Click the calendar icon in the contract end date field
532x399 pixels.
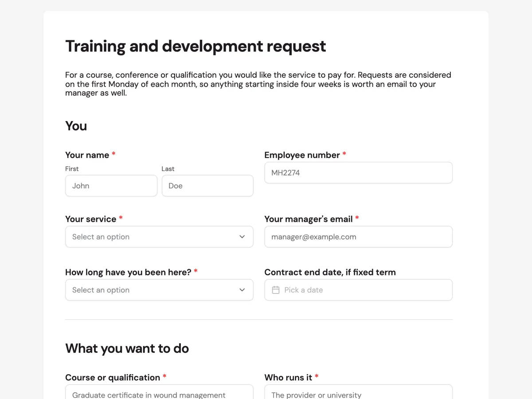(x=276, y=290)
